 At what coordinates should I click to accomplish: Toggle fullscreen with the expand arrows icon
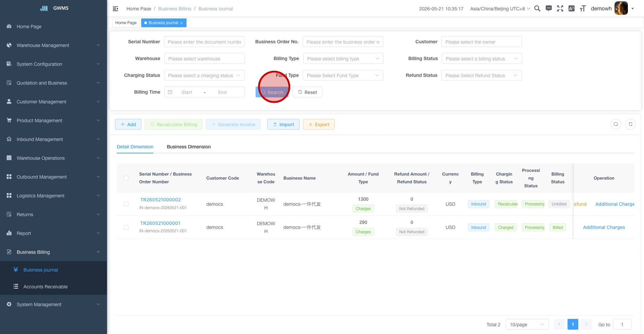pos(560,8)
